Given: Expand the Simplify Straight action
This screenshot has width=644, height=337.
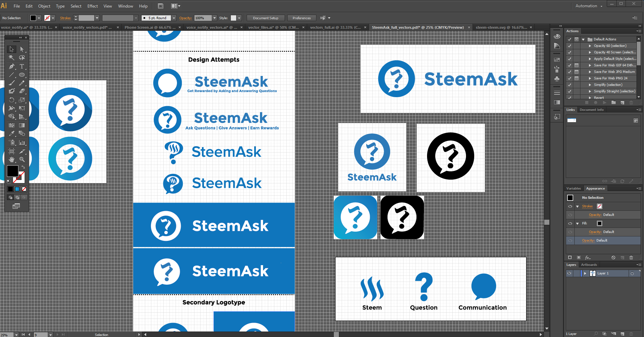Looking at the screenshot, I should click(590, 91).
